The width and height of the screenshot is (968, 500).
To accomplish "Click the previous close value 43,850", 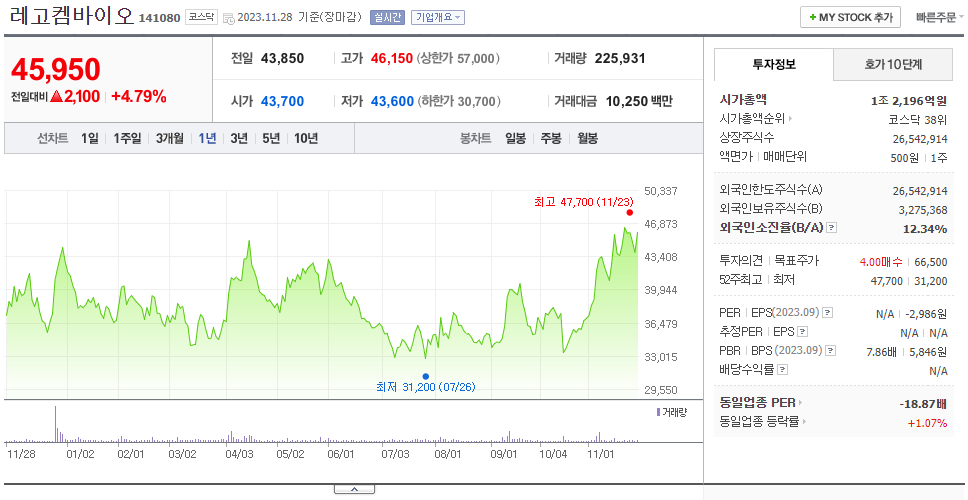I will point(283,59).
